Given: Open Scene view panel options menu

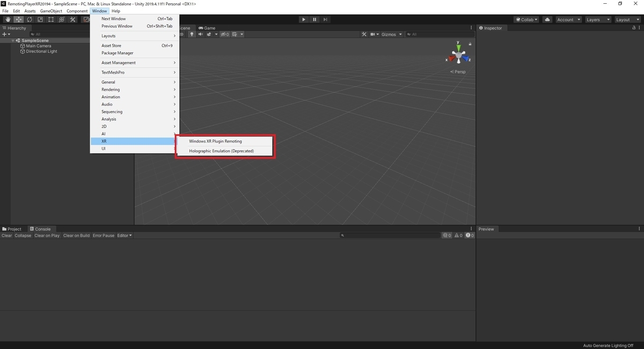Looking at the screenshot, I should [x=472, y=28].
